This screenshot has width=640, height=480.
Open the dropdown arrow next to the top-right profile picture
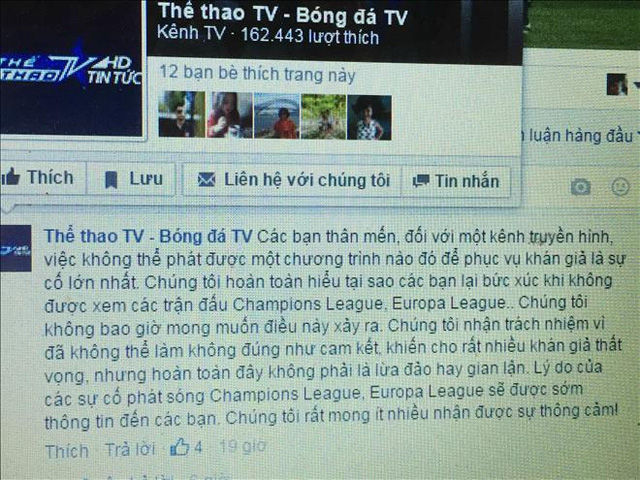tap(636, 85)
